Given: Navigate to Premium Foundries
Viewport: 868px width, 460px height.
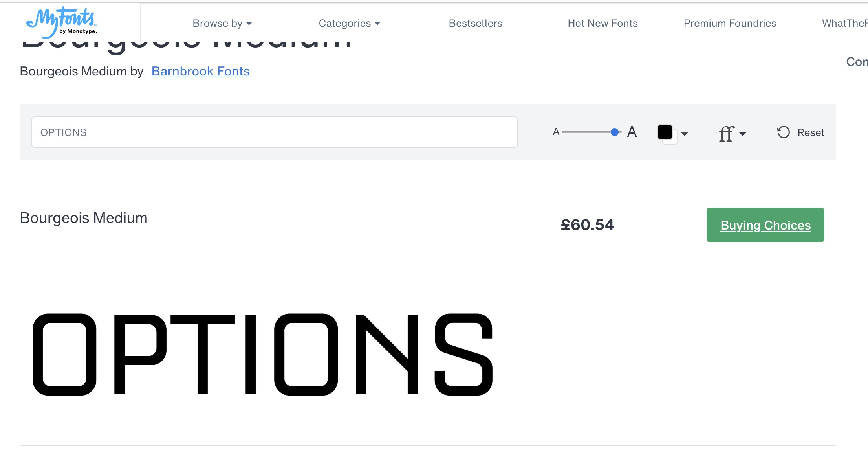Looking at the screenshot, I should point(730,24).
